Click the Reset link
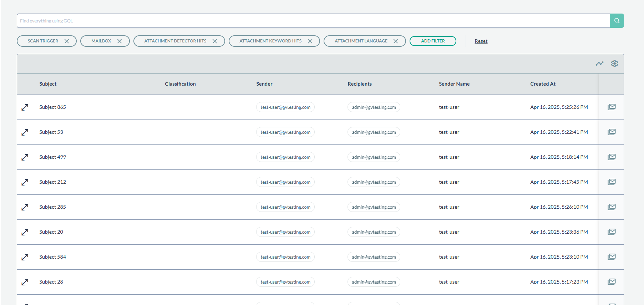Screen dimensions: 644x305 (x=481, y=41)
